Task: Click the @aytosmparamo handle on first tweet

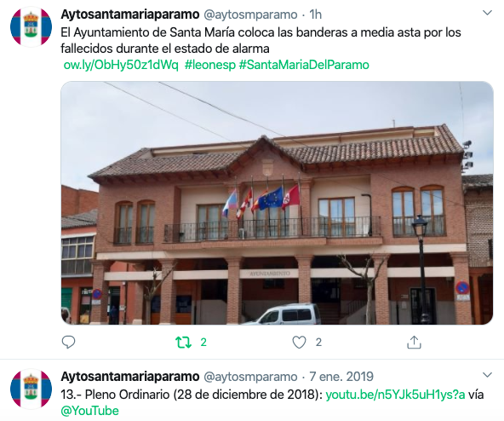Action: pyautogui.click(x=250, y=14)
